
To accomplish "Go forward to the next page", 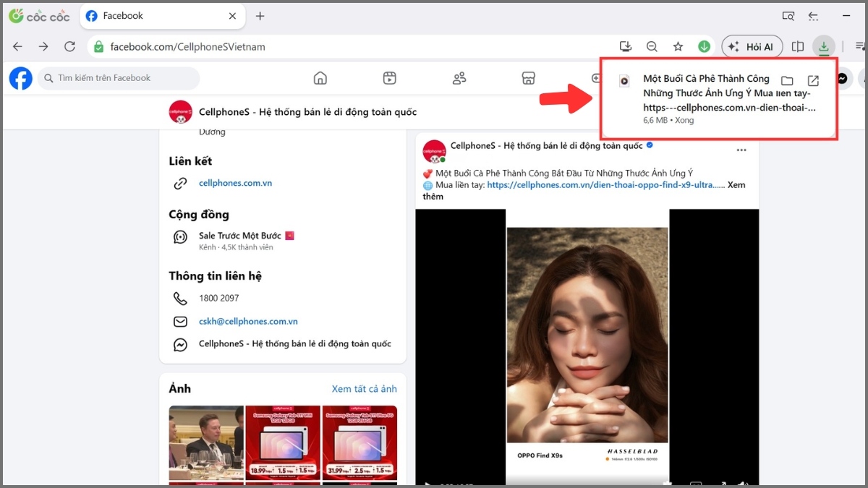I will 43,46.
